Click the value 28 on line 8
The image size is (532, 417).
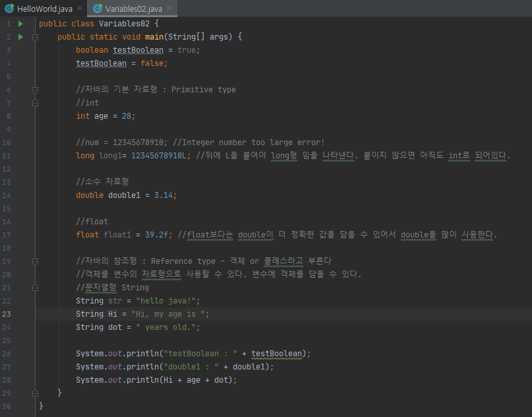[x=127, y=116]
